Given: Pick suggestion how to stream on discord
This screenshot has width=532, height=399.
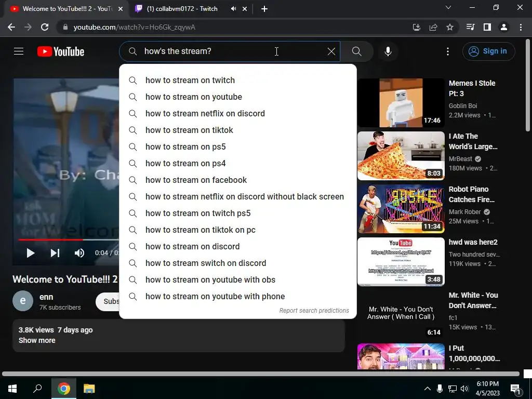Looking at the screenshot, I should click(x=238, y=247).
